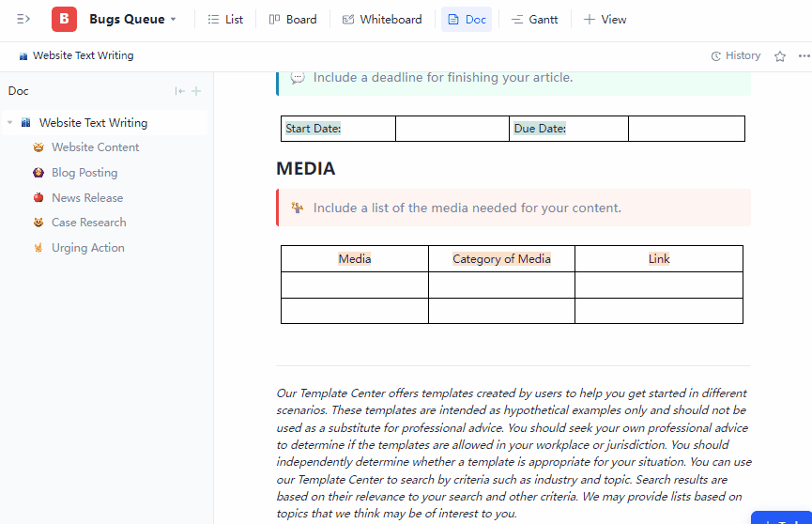Switch to the List view tab

(225, 19)
